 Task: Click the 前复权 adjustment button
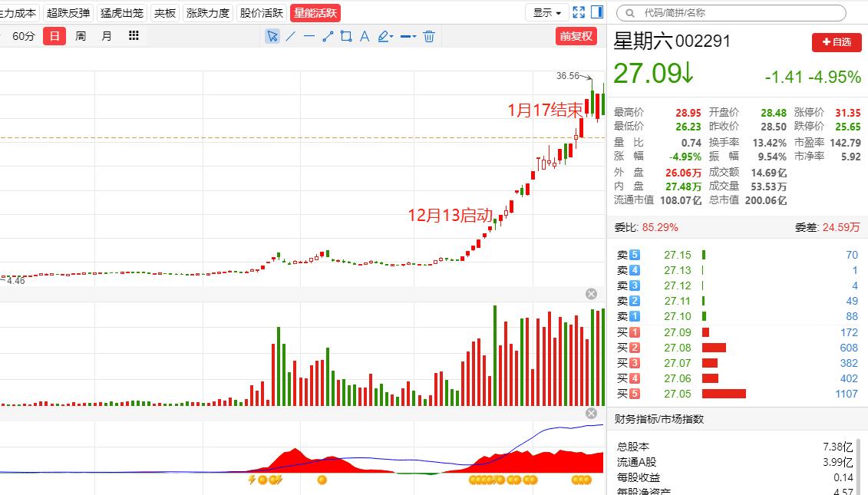[x=576, y=36]
